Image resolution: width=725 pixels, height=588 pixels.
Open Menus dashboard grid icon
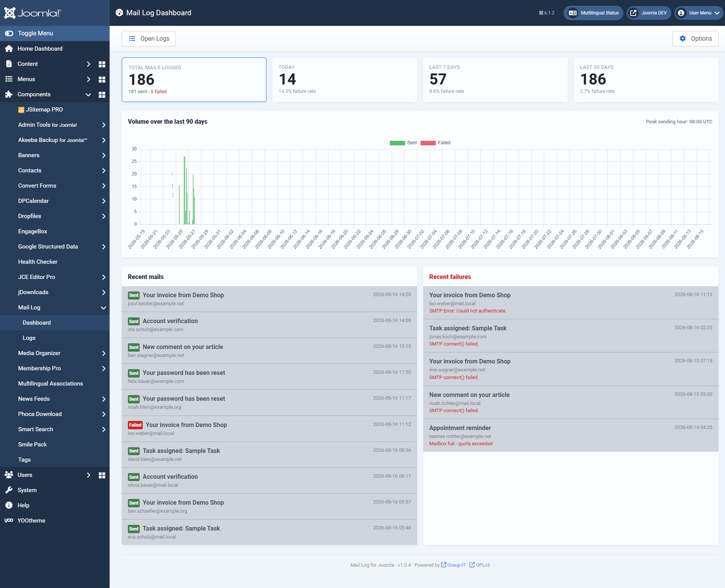[x=102, y=79]
